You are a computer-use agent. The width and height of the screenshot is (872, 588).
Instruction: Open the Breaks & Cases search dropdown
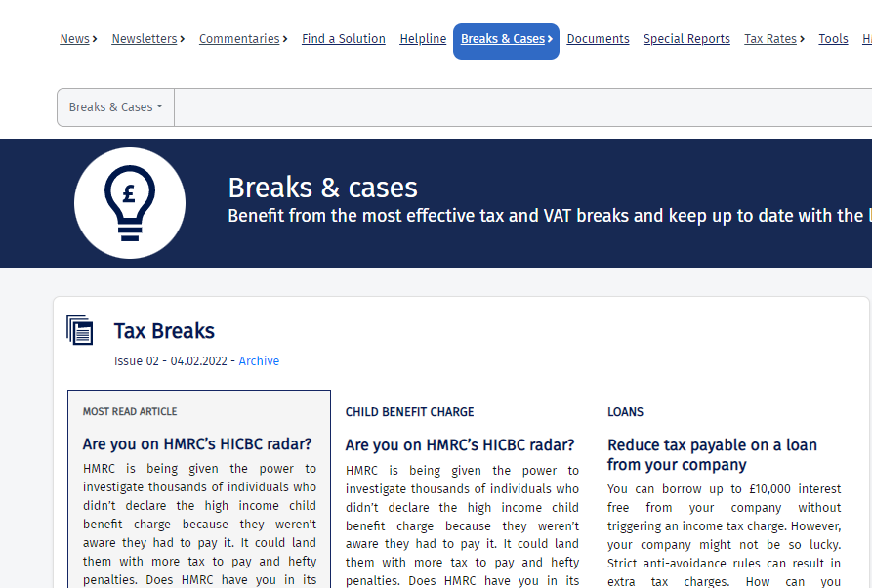(115, 107)
